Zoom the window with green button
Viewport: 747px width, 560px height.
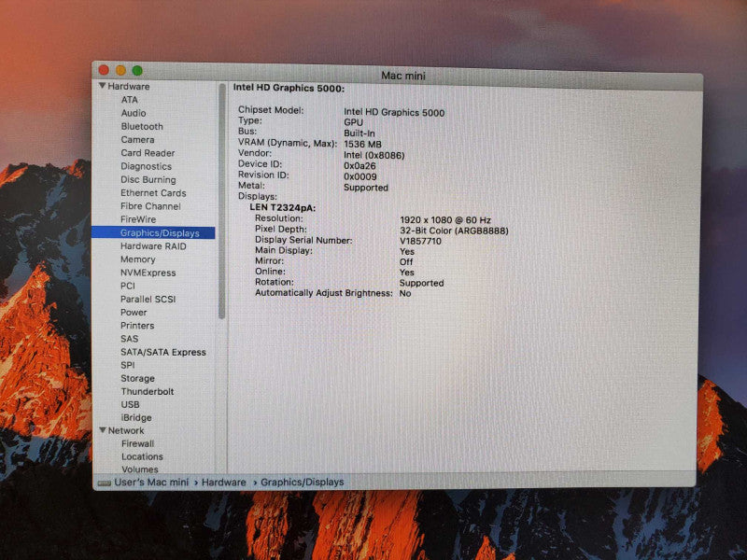pos(137,71)
